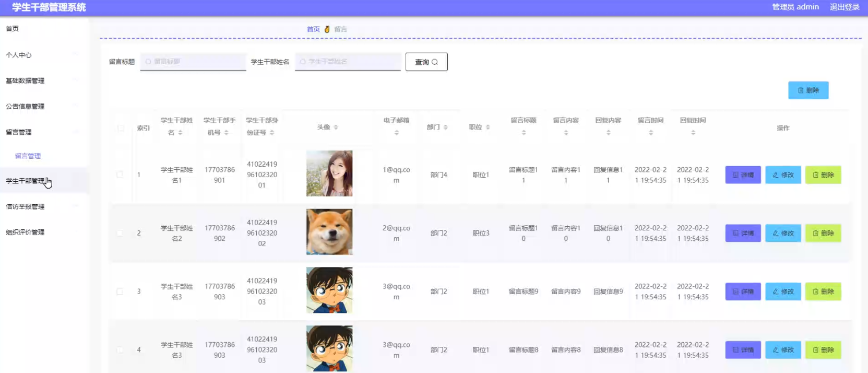Expand 个人中心 sidebar menu

(x=44, y=55)
